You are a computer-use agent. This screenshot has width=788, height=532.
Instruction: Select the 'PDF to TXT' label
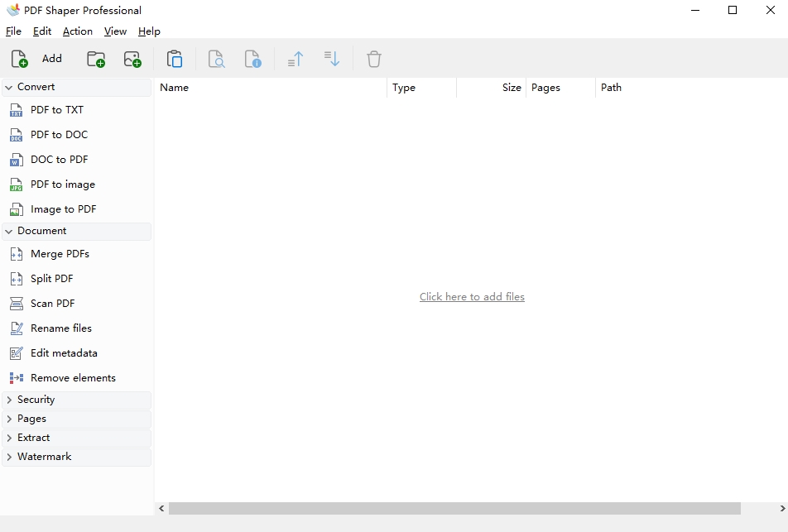(57, 110)
